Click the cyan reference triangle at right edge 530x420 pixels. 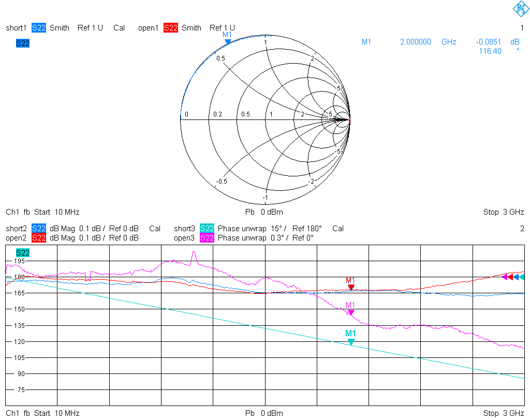click(522, 277)
